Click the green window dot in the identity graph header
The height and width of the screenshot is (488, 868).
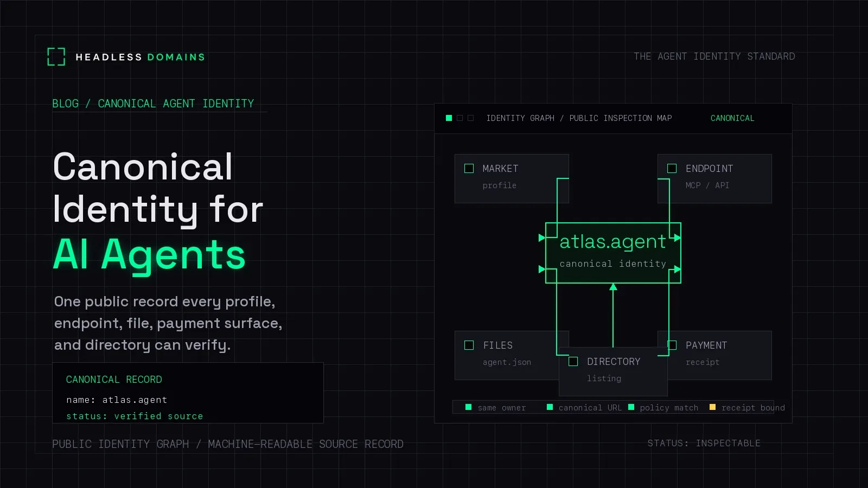pos(449,118)
